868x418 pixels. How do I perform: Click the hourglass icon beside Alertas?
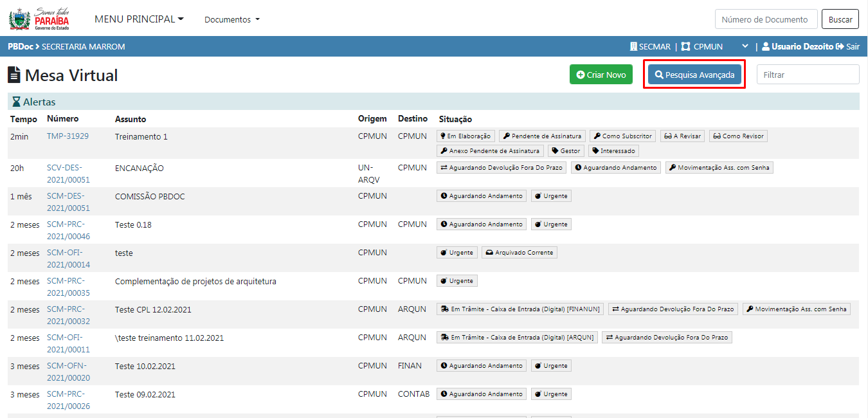(x=16, y=102)
